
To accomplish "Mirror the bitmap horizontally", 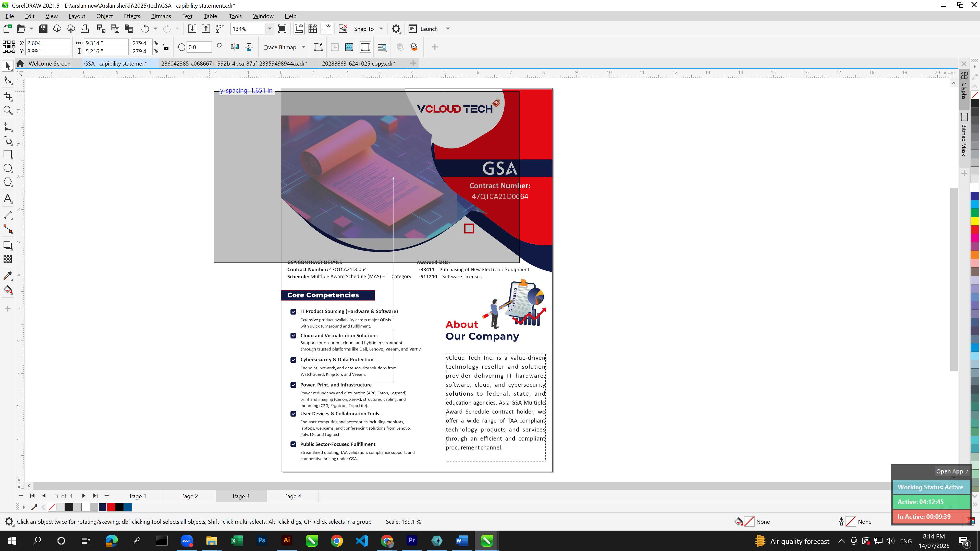I will coord(235,47).
